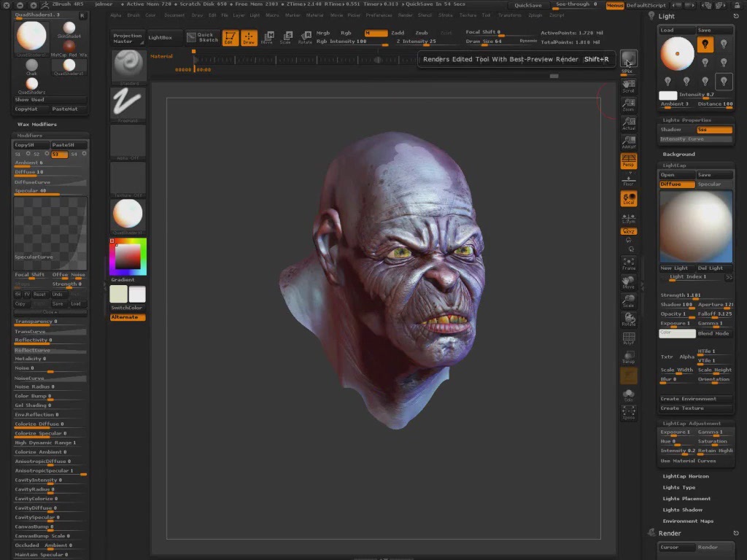Screen dimensions: 747x560
Task: Select the Scale transform tool in top shelf
Action: [x=286, y=38]
